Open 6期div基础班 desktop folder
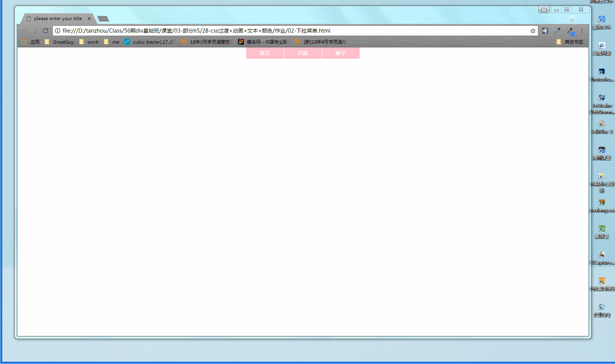Screen dimensions: 615x364 [602, 182]
